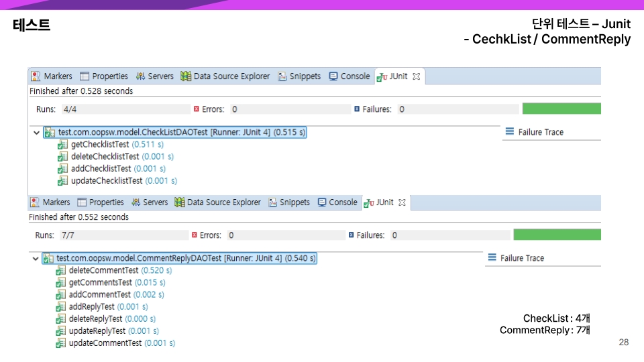Select deleteChecklistTest result row
The height and width of the screenshot is (362, 644).
(x=116, y=156)
